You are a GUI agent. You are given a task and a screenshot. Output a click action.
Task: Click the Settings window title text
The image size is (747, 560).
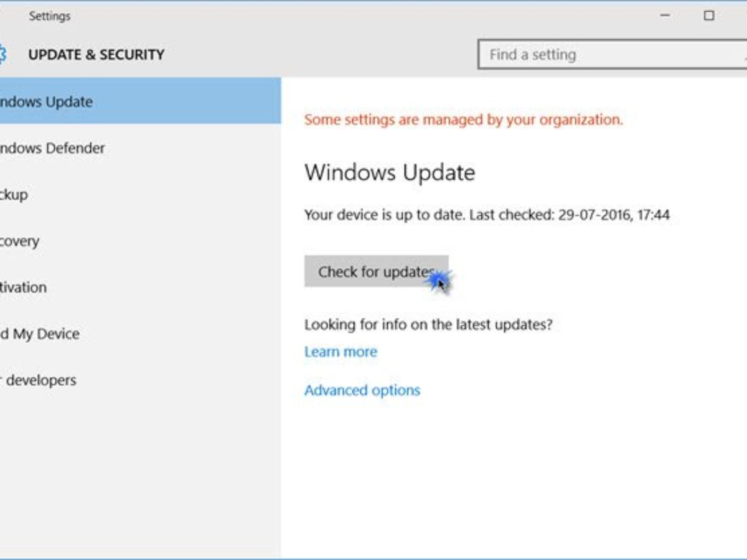(49, 16)
